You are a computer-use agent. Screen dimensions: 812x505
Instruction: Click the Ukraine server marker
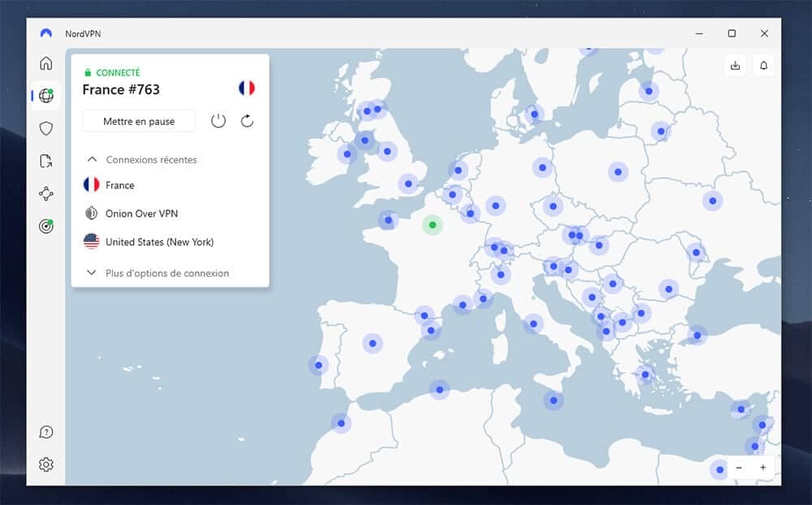click(713, 201)
